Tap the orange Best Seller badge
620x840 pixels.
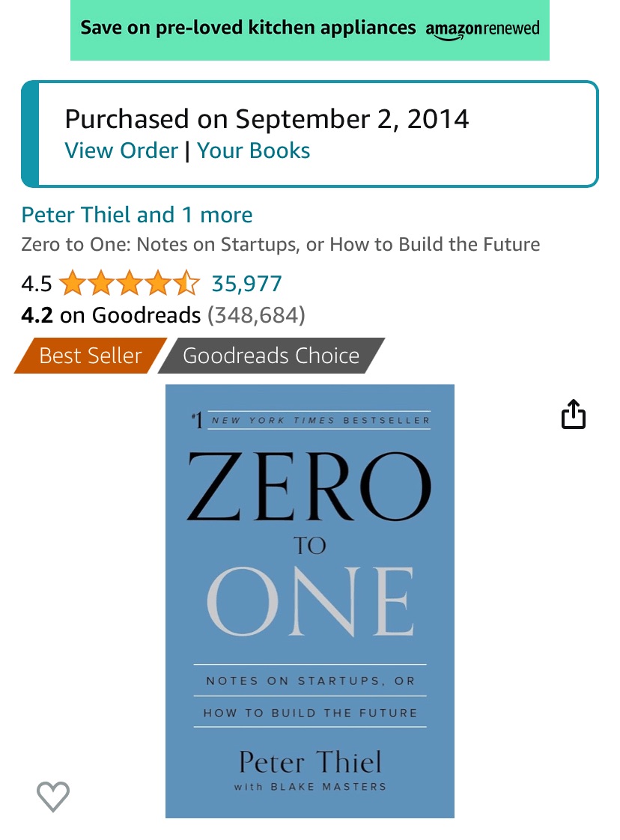tap(90, 356)
